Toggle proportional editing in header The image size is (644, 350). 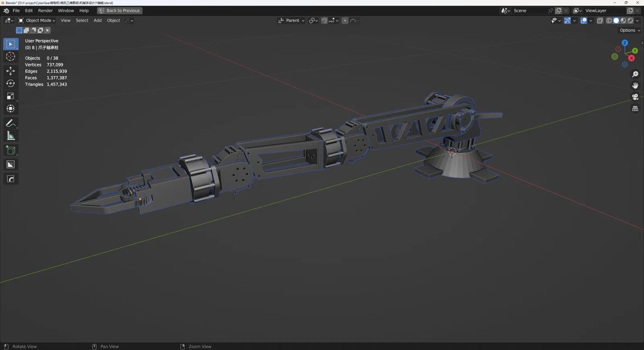[345, 21]
